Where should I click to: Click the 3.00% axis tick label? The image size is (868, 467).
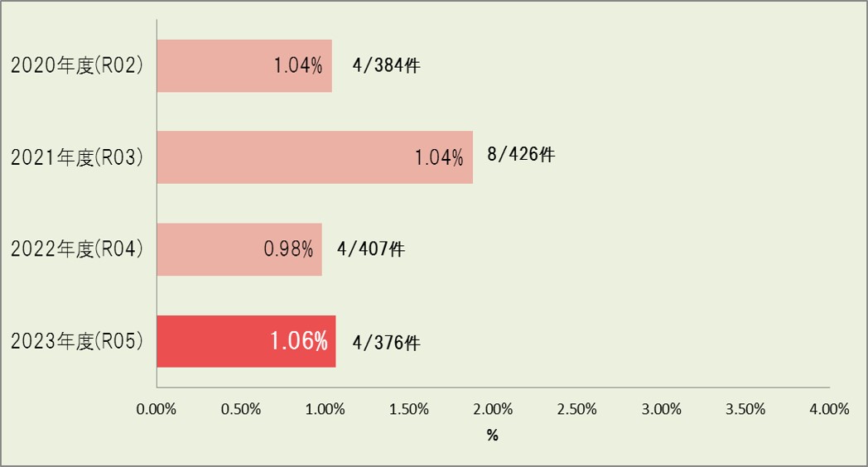click(x=662, y=409)
